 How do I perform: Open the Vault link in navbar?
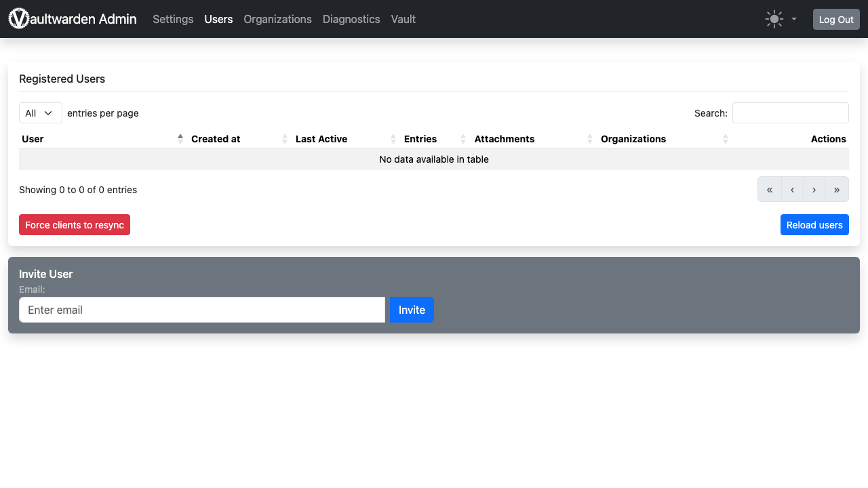(x=403, y=19)
